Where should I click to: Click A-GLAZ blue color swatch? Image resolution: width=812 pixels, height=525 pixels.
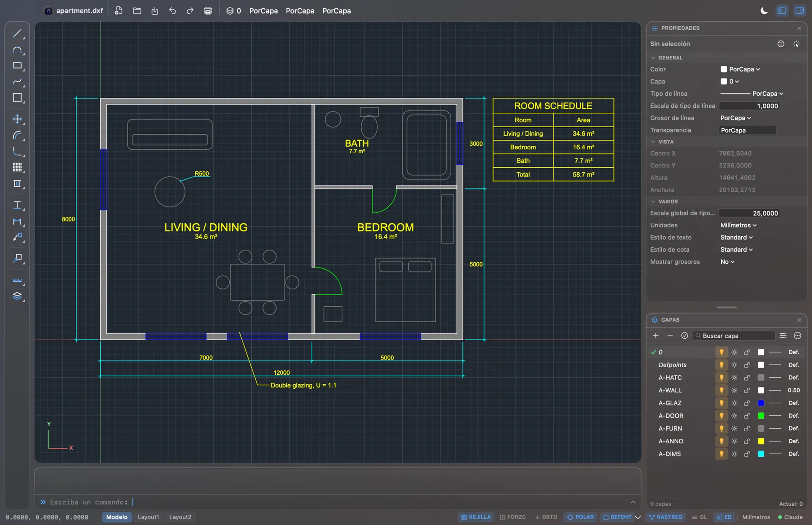[x=761, y=403]
